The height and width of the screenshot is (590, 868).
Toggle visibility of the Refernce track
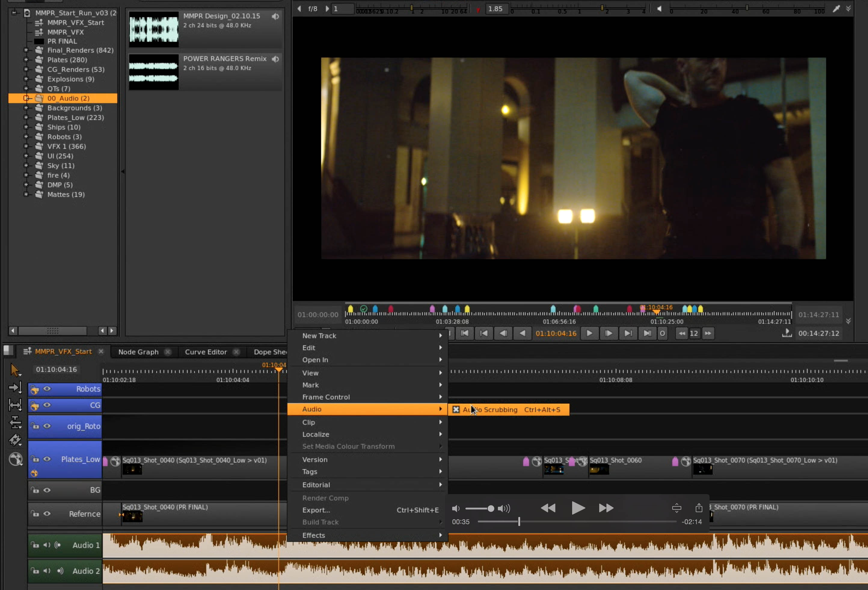click(47, 513)
